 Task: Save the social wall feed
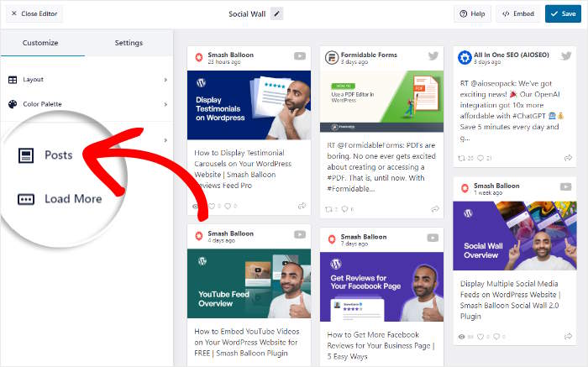pyautogui.click(x=563, y=14)
